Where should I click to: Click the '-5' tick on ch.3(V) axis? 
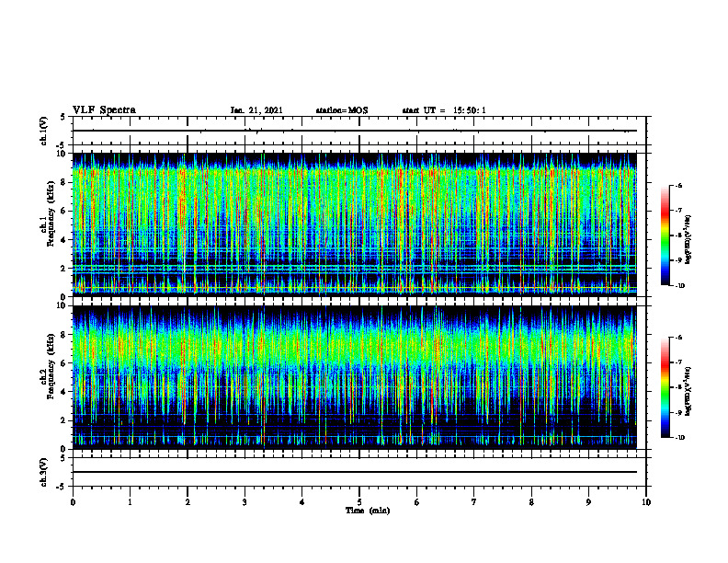coord(62,487)
